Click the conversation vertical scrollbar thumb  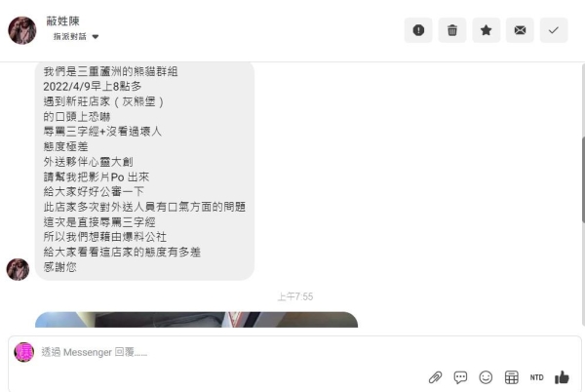click(583, 179)
